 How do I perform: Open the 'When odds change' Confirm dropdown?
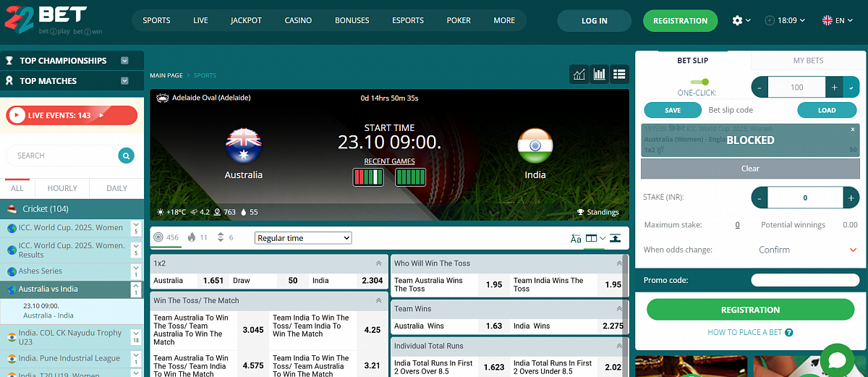(x=853, y=250)
